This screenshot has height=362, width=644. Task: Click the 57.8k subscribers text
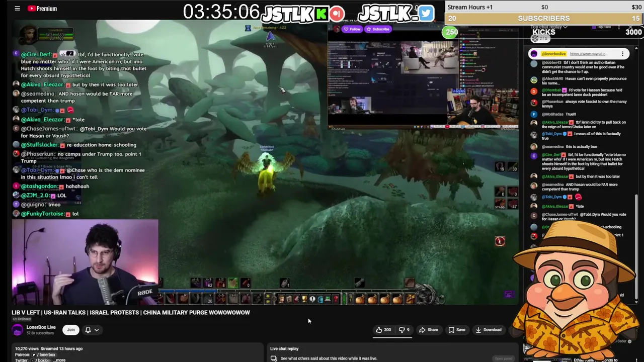click(40, 333)
